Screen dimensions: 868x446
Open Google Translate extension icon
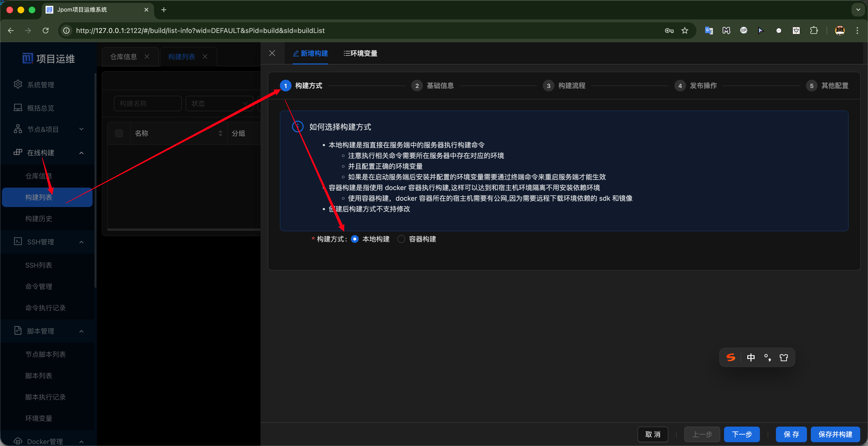pos(709,31)
